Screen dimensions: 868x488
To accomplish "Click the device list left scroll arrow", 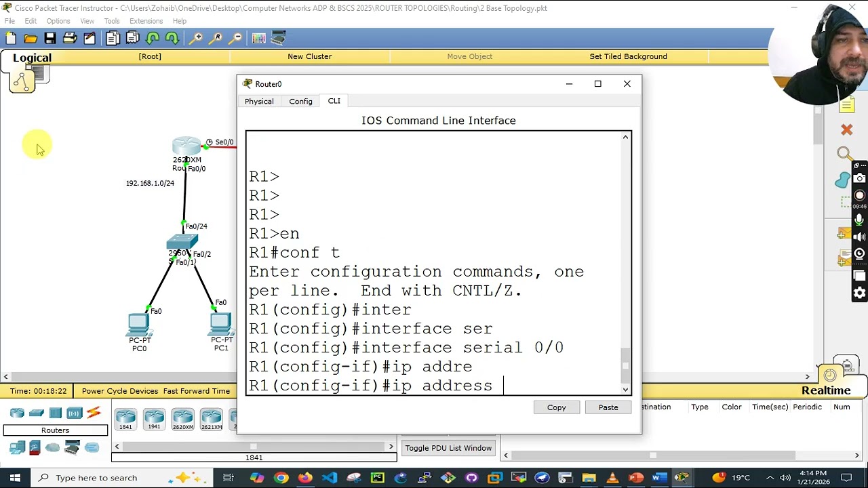I will (x=117, y=446).
